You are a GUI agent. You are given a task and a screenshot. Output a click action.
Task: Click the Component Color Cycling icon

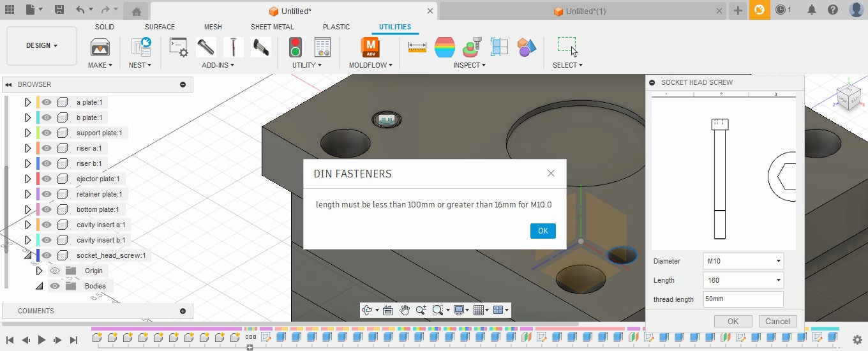click(x=527, y=47)
